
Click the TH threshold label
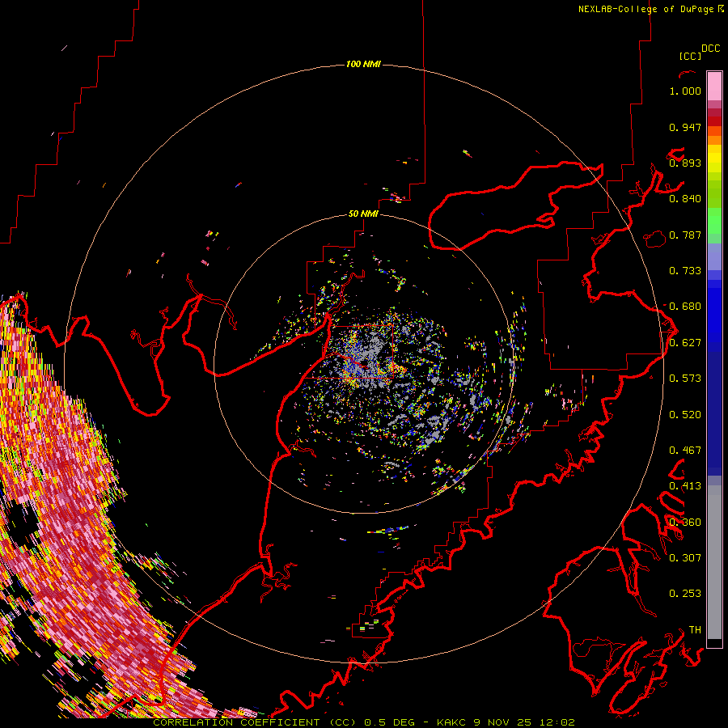695,630
